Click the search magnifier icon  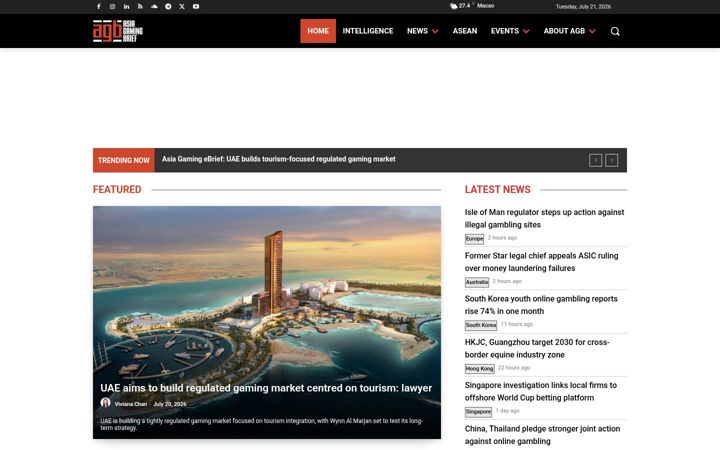[615, 31]
